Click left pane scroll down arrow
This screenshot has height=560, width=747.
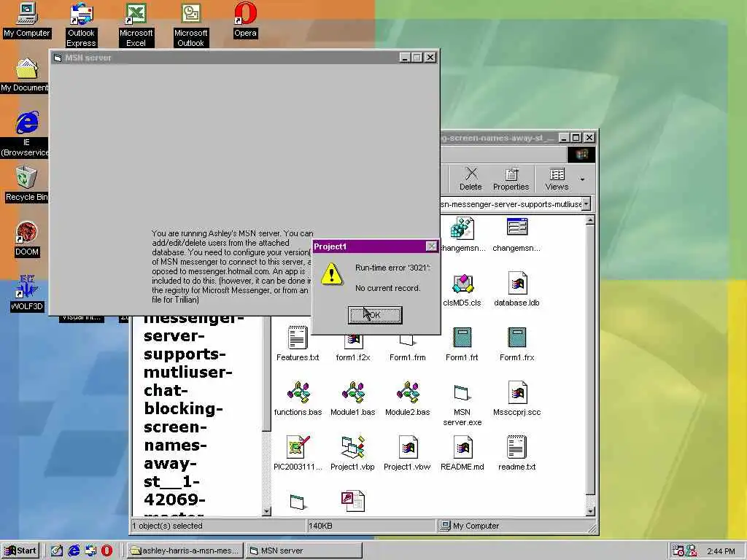(x=266, y=511)
